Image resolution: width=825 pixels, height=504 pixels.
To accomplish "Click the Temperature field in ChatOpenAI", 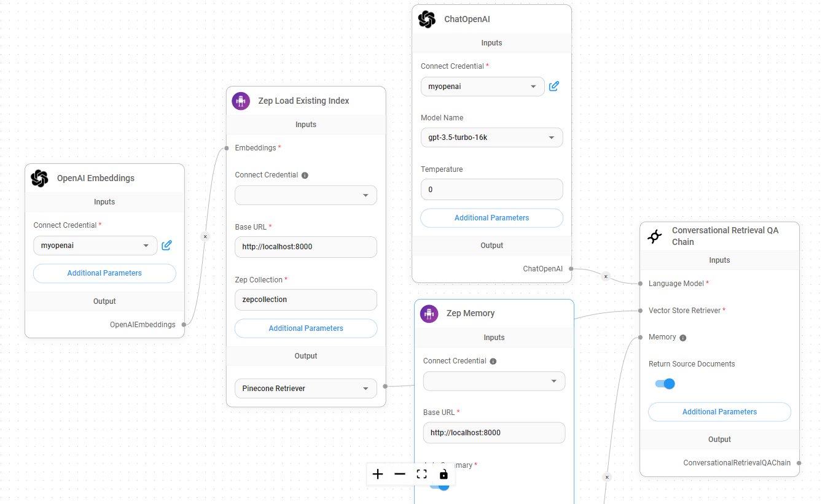I will tap(491, 189).
